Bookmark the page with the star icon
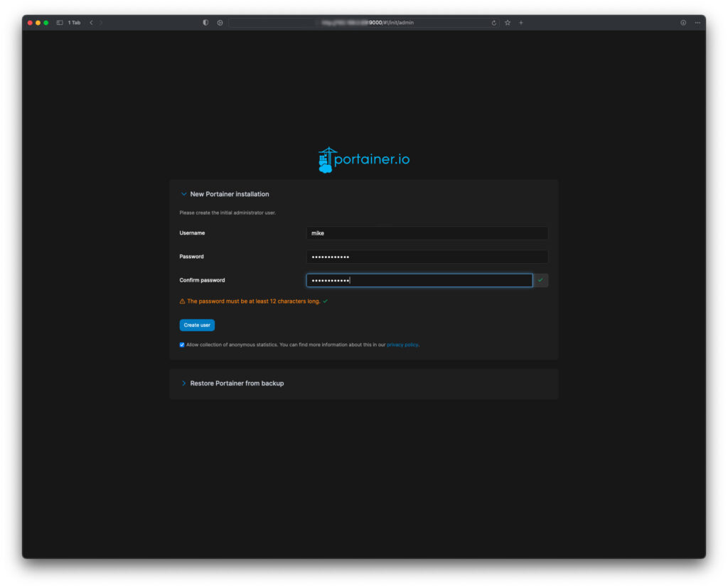This screenshot has height=588, width=728. pos(508,23)
